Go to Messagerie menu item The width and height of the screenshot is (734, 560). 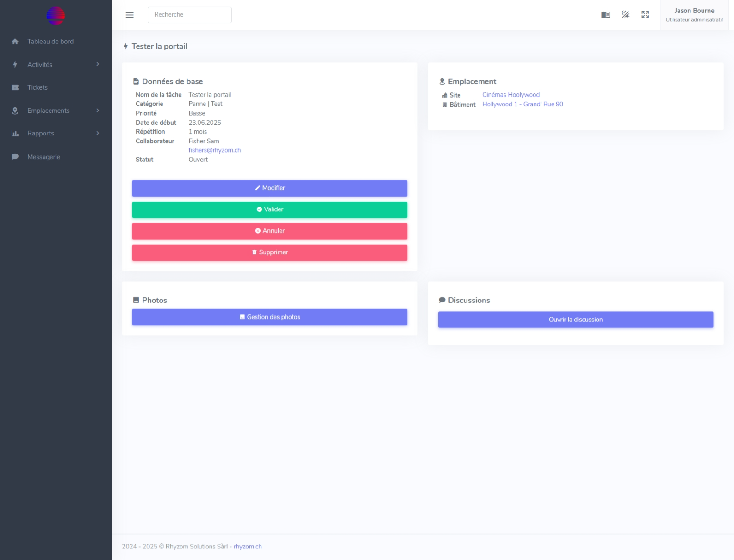44,157
